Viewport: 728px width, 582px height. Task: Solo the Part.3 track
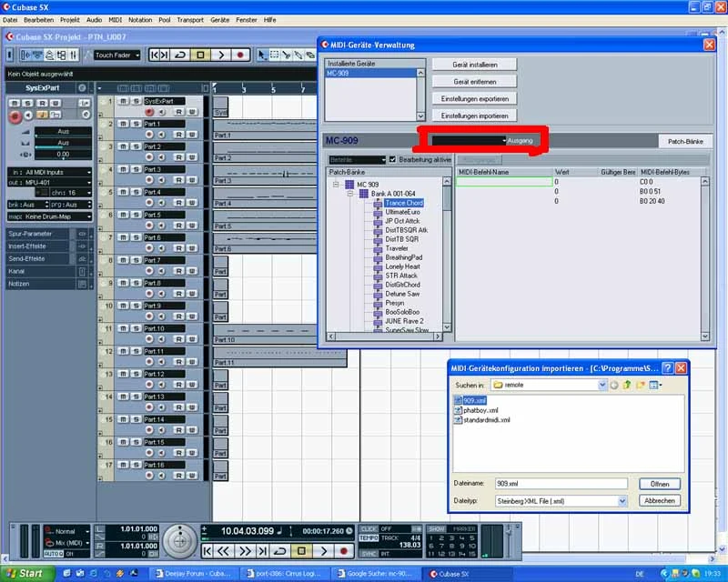point(135,169)
